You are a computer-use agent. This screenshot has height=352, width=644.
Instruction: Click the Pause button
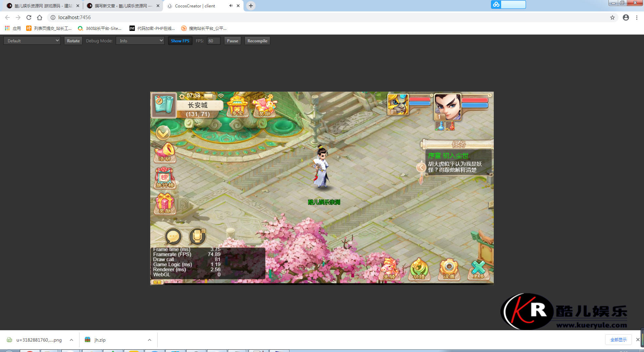(x=232, y=41)
